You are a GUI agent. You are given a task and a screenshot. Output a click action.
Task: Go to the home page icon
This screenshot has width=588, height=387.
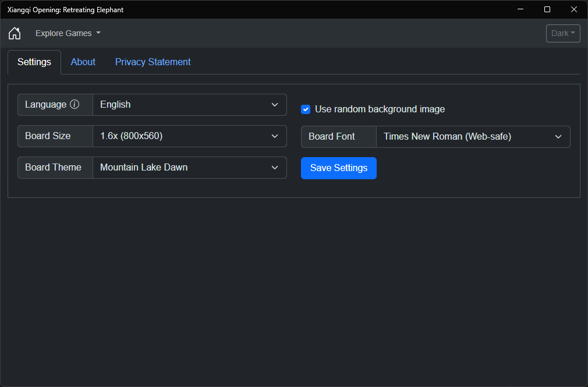coord(15,33)
